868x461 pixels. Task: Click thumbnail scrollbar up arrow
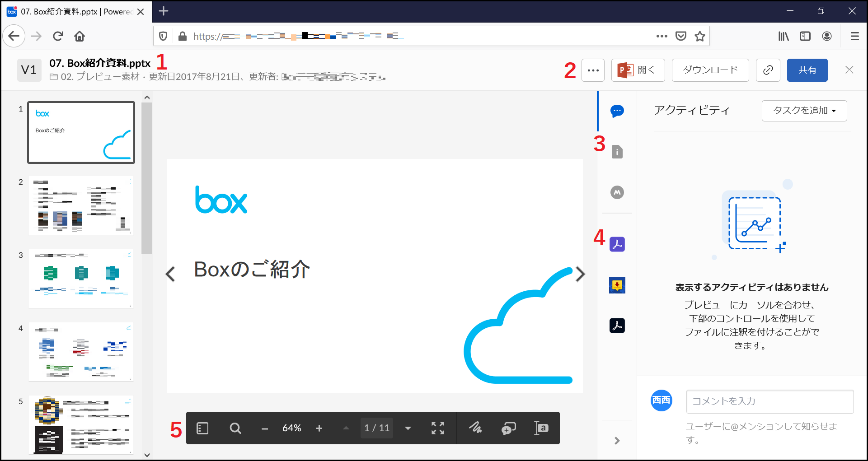coord(147,97)
